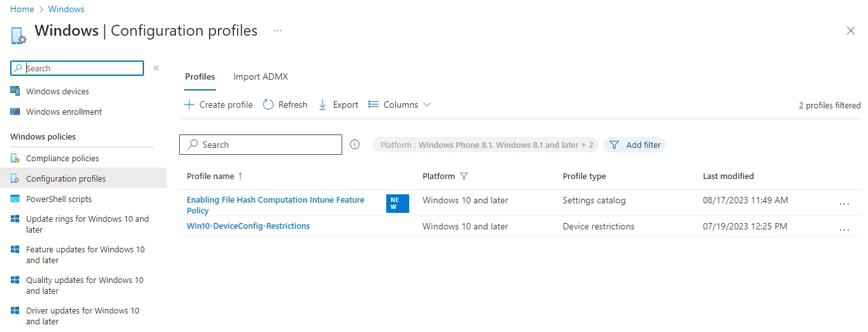Click the Platform column filter icon
Screen dimensions: 868x332
point(464,177)
